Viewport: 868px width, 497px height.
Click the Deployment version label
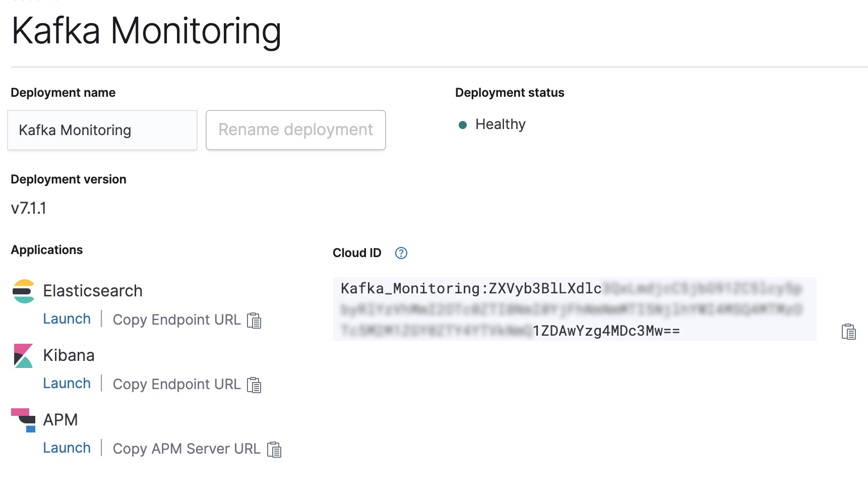click(x=69, y=179)
